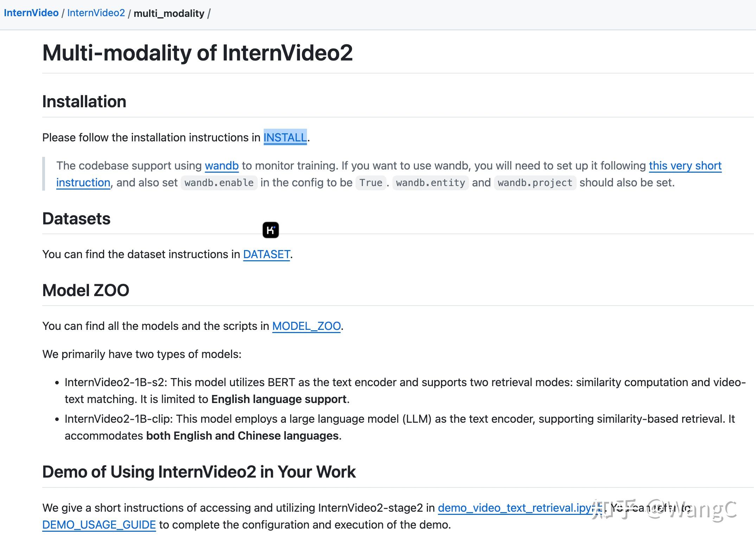The image size is (756, 543).
Task: Open the DATASET link
Action: [266, 254]
